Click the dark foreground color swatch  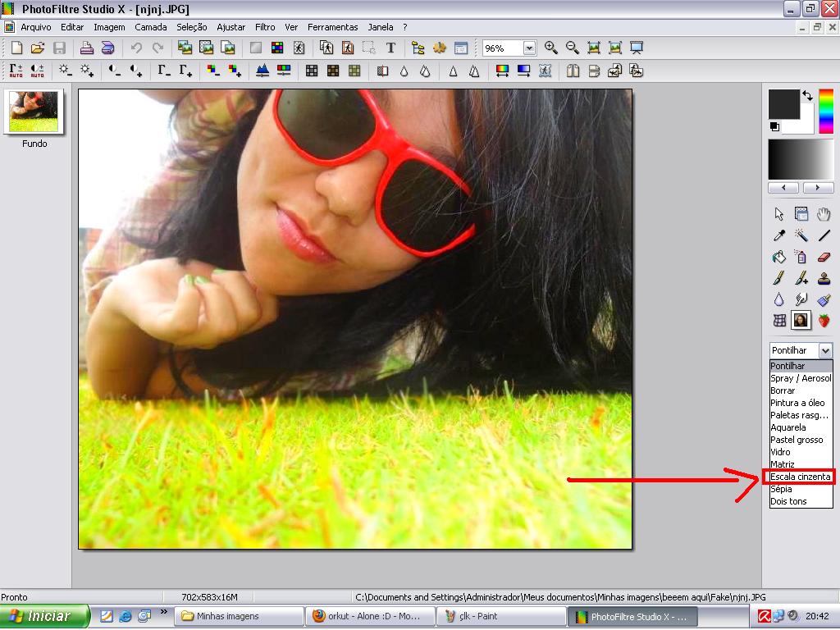(x=783, y=104)
